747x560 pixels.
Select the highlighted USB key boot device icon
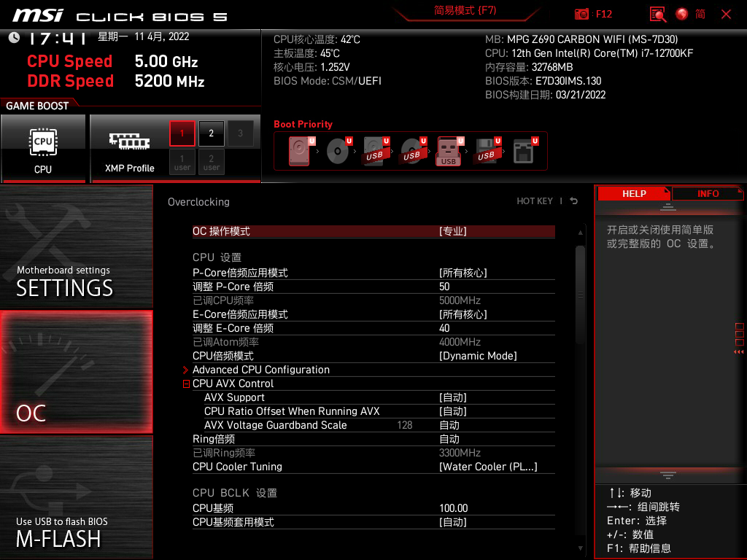coord(449,151)
